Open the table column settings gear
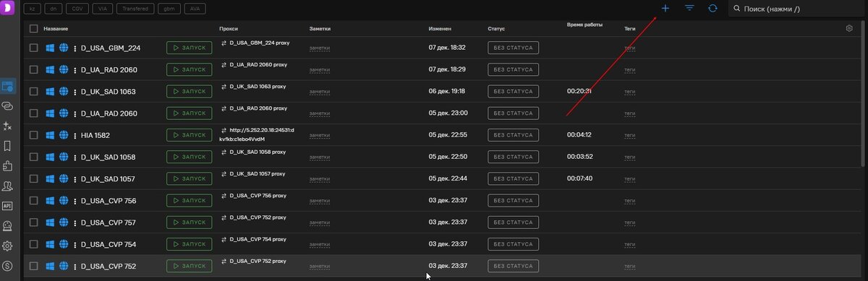This screenshot has width=868, height=281. point(849,28)
